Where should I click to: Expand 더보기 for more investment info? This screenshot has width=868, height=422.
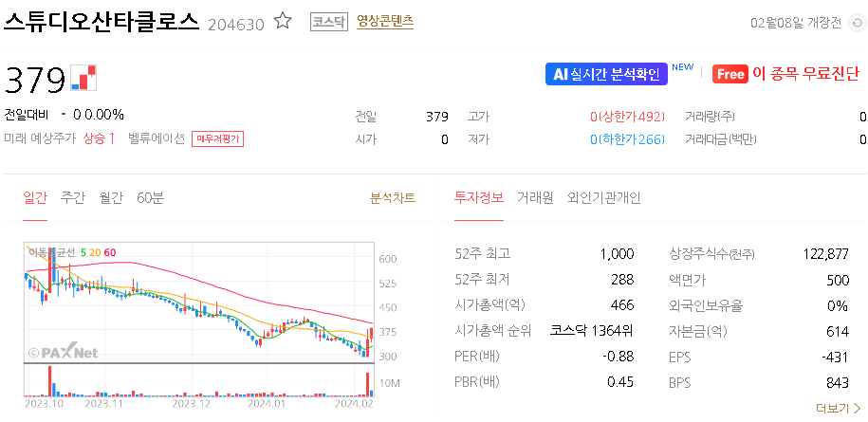pyautogui.click(x=838, y=408)
